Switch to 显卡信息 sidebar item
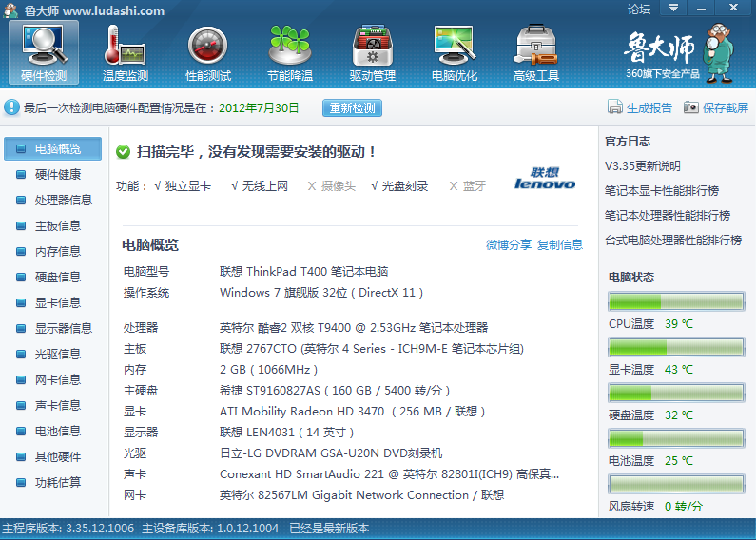This screenshot has width=756, height=540. 58,303
